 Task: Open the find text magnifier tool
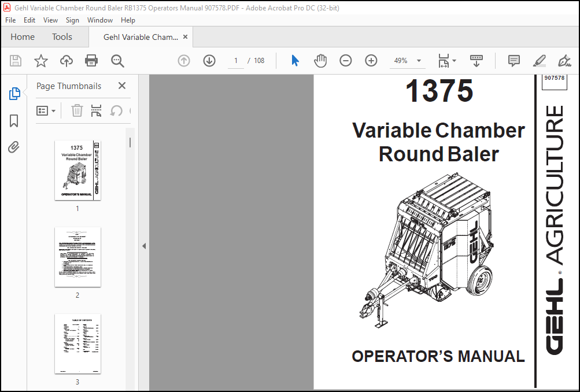[117, 61]
